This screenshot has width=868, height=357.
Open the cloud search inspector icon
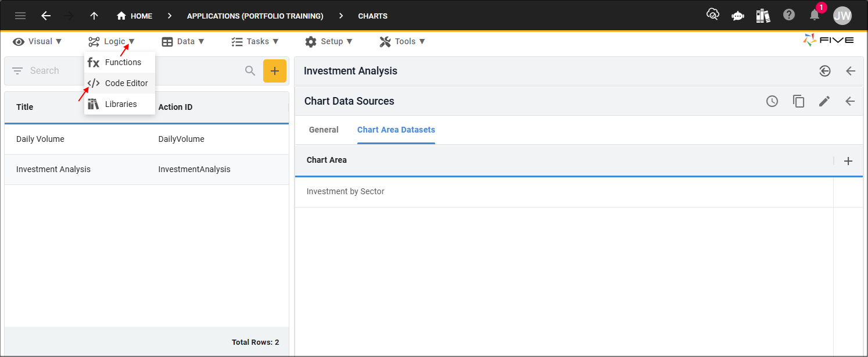click(x=713, y=15)
